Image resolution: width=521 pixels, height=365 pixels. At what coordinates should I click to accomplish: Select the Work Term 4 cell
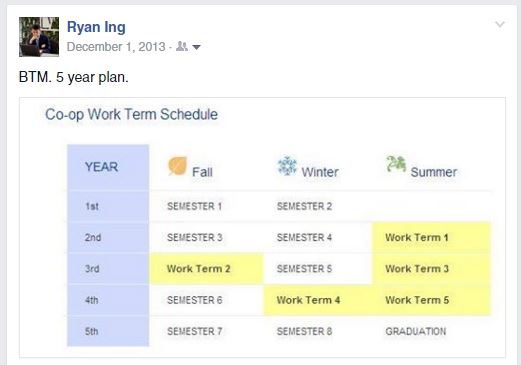pyautogui.click(x=318, y=300)
